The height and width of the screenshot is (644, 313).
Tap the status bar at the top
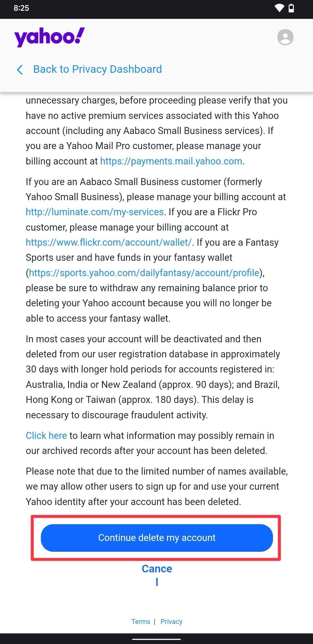pos(156,8)
